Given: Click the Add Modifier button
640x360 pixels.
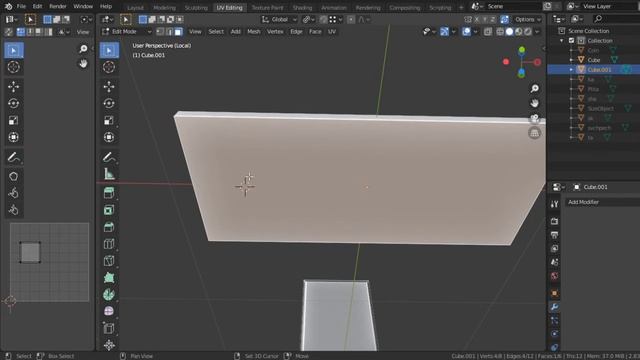Looking at the screenshot, I should pos(602,202).
